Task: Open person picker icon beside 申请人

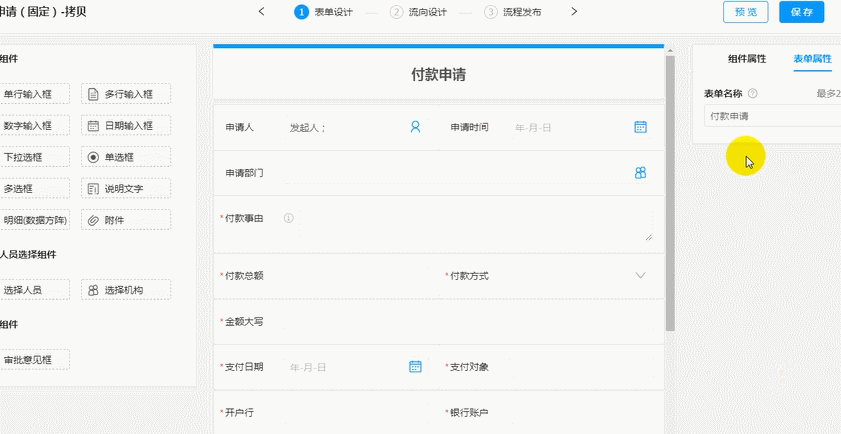Action: (415, 127)
